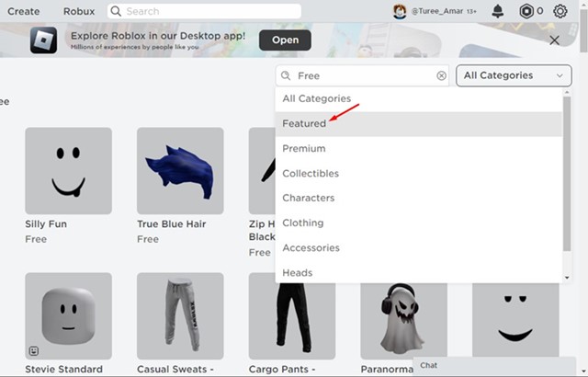Select the Collectibles category
Screen dimensions: 588x377
pyautogui.click(x=419, y=173)
